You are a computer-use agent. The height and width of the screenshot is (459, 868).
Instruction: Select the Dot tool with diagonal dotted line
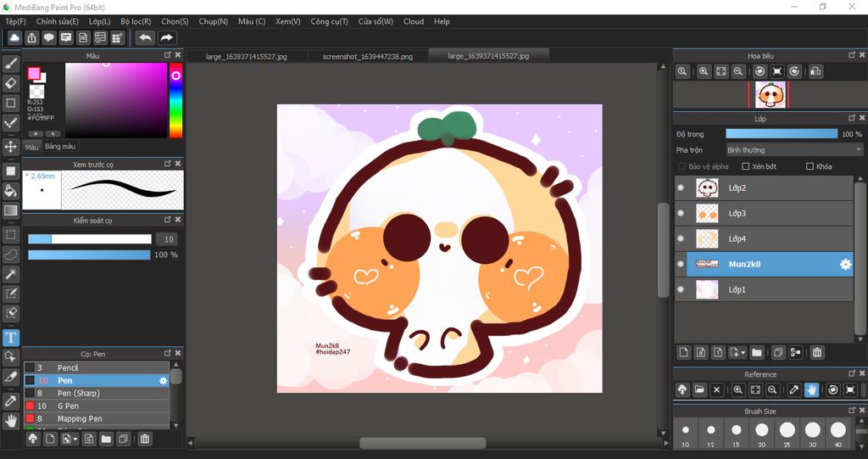10,123
